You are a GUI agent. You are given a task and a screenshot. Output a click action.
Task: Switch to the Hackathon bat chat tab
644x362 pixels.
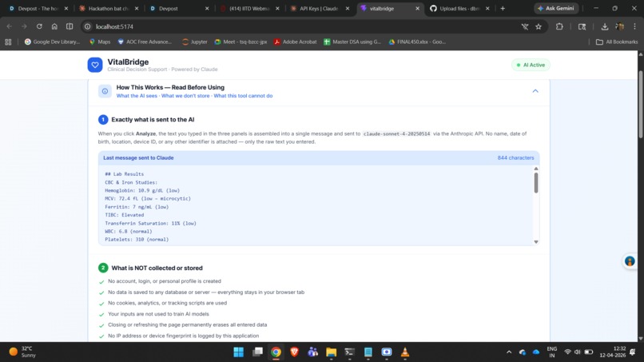(109, 8)
